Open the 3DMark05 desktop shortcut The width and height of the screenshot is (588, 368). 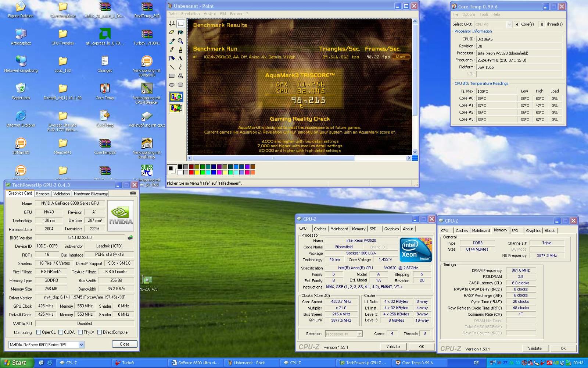tap(21, 146)
